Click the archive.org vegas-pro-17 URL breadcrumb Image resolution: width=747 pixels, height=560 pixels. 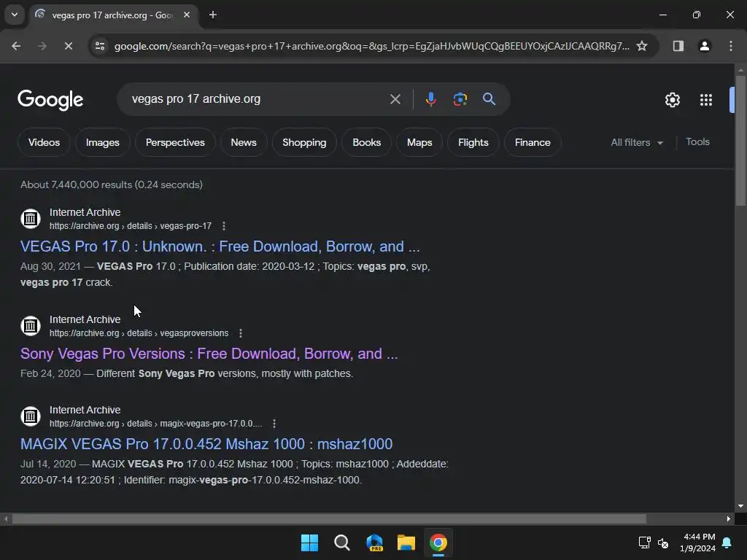click(131, 226)
